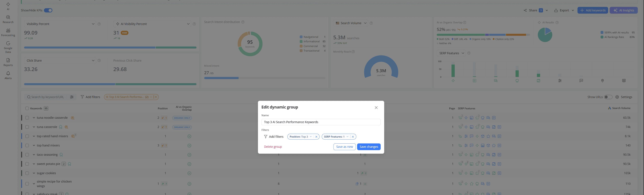
Task: Click ORGANIC ONLY badge for tuna casserole
Action: (x=182, y=127)
